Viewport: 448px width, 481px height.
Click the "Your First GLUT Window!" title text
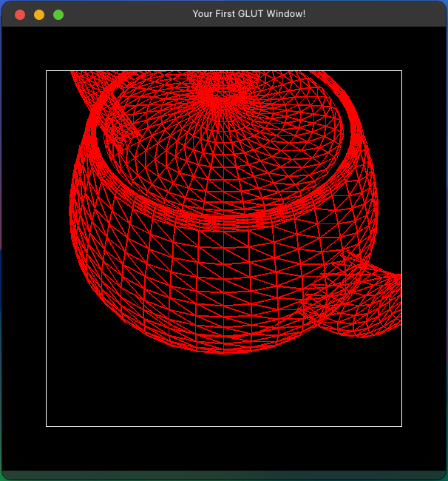[x=248, y=15]
